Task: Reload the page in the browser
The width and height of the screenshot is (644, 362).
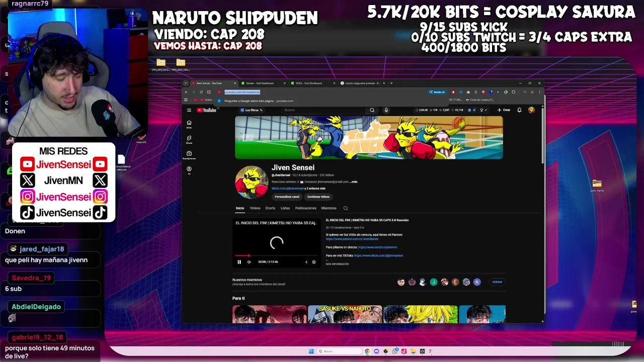Action: click(201, 92)
